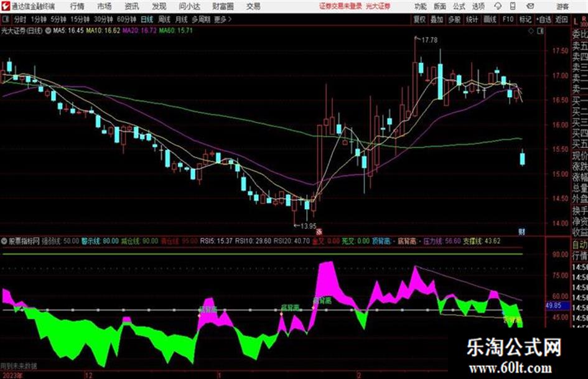Open the mobile phone icon in title bar
Image resolution: width=588 pixels, height=379 pixels.
click(x=513, y=6)
